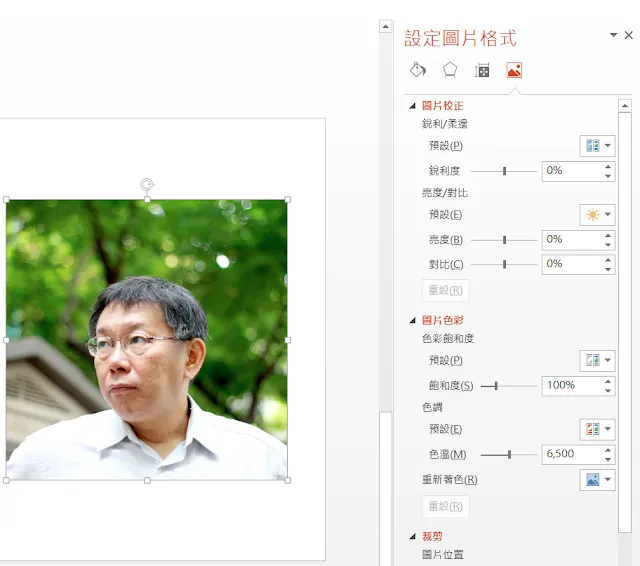640x566 pixels.
Task: Click the top-right picture resize handle
Action: pos(287,200)
